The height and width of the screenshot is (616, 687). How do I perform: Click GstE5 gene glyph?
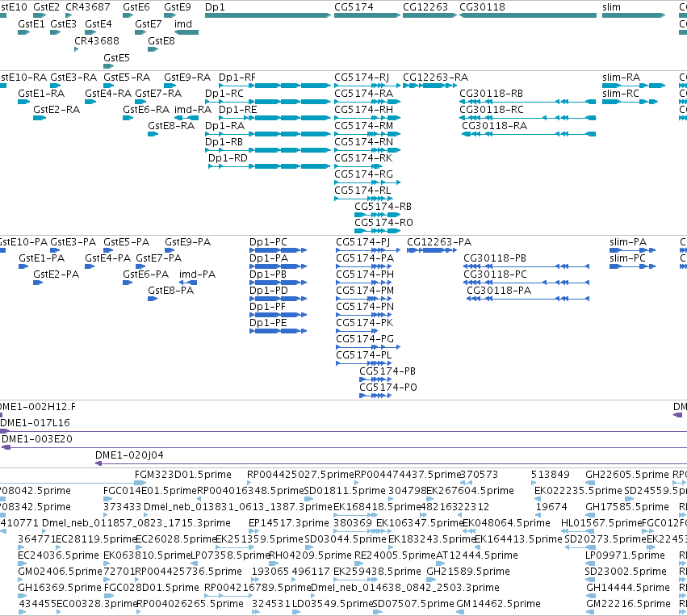coord(109,66)
